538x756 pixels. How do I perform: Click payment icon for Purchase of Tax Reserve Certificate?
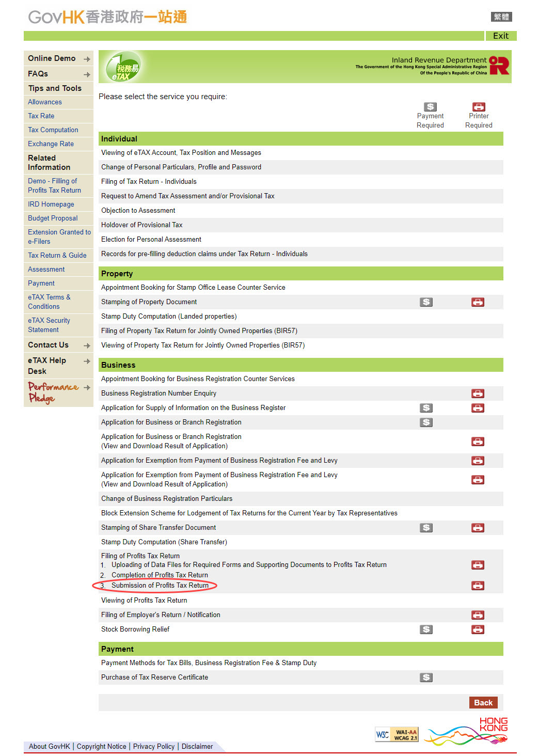[426, 678]
